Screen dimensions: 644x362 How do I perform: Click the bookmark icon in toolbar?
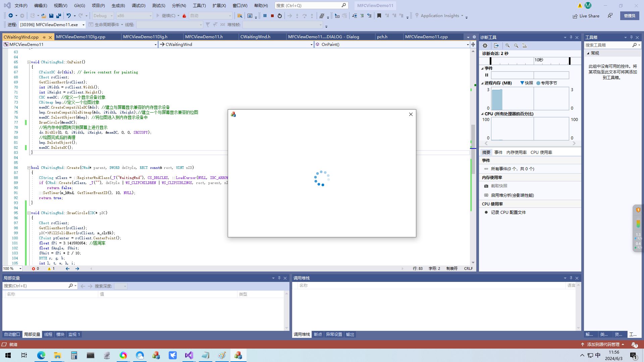point(379,16)
